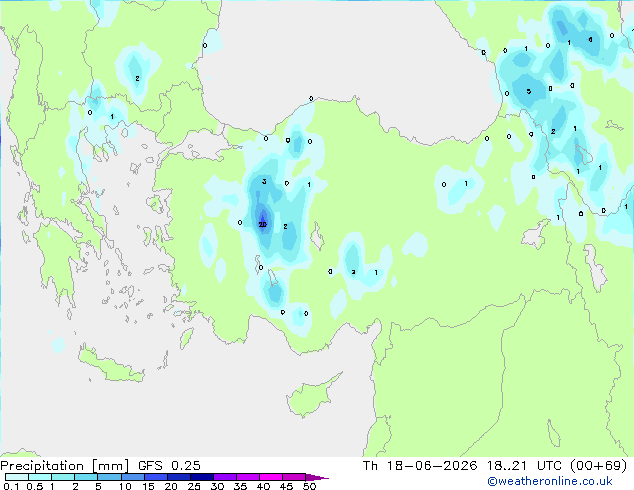Viewport: 634px width, 490px height.
Task: Select the 40–45 mm magenta legend swatch
Action: click(x=271, y=477)
